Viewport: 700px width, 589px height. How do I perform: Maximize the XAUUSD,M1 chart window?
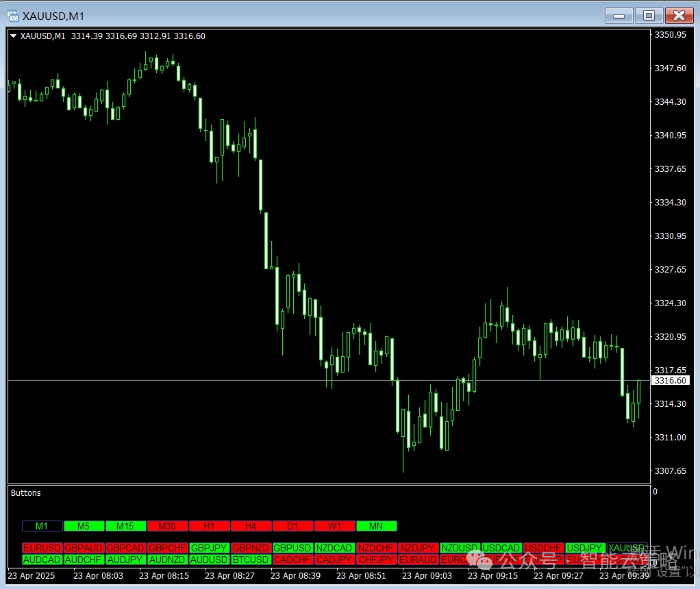click(x=649, y=16)
